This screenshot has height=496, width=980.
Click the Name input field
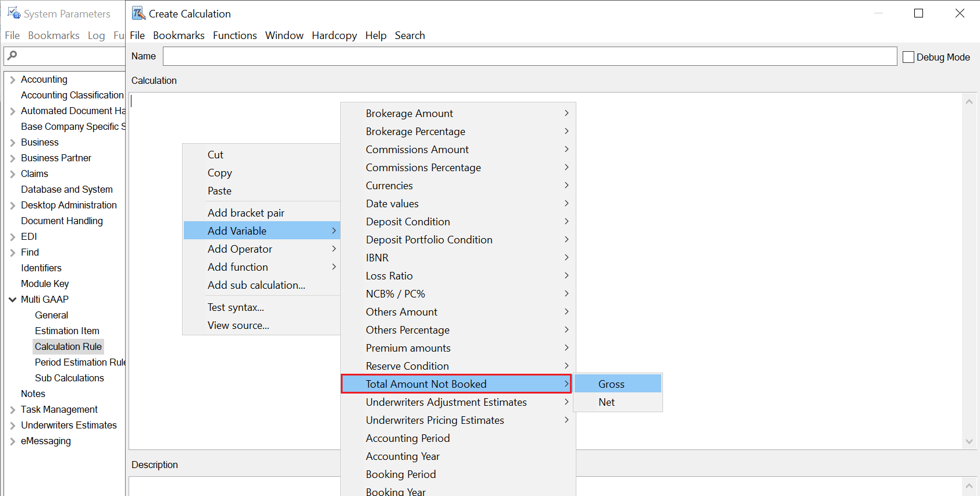pyautogui.click(x=529, y=56)
